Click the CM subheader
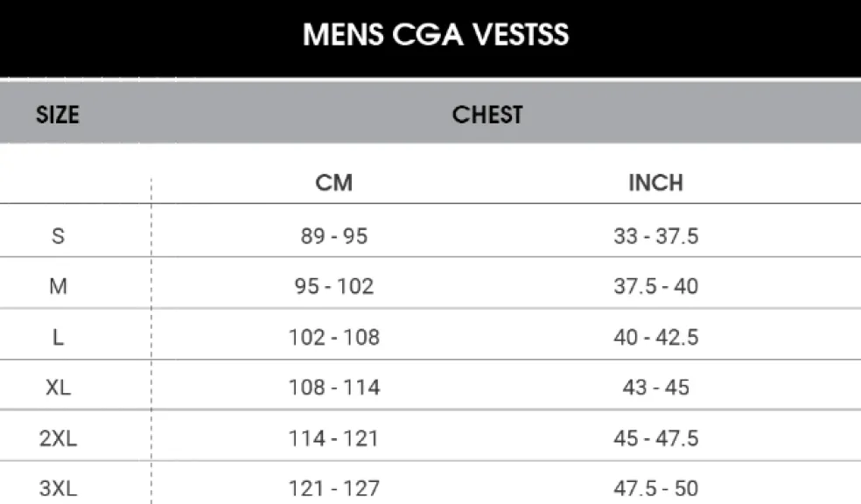 334,183
